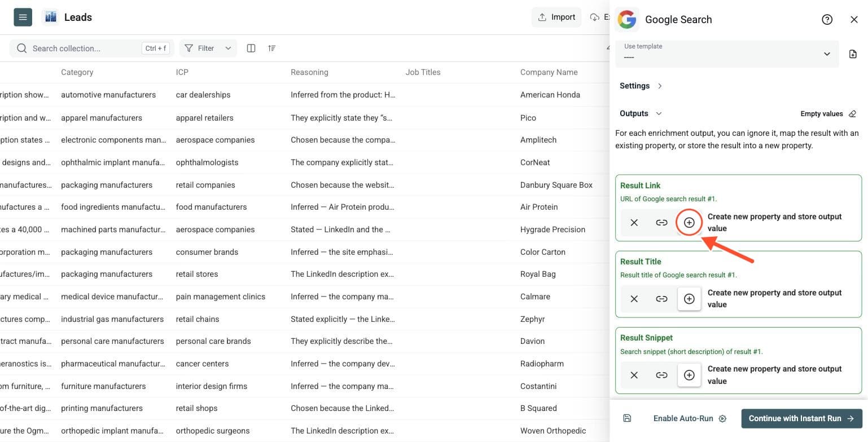
Task: Click the Pico company cell
Action: point(528,118)
